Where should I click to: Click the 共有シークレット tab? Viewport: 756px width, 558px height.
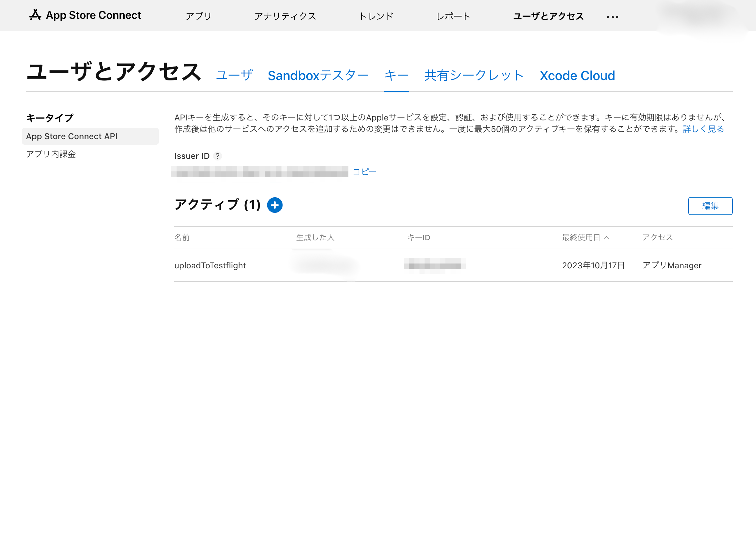(473, 75)
